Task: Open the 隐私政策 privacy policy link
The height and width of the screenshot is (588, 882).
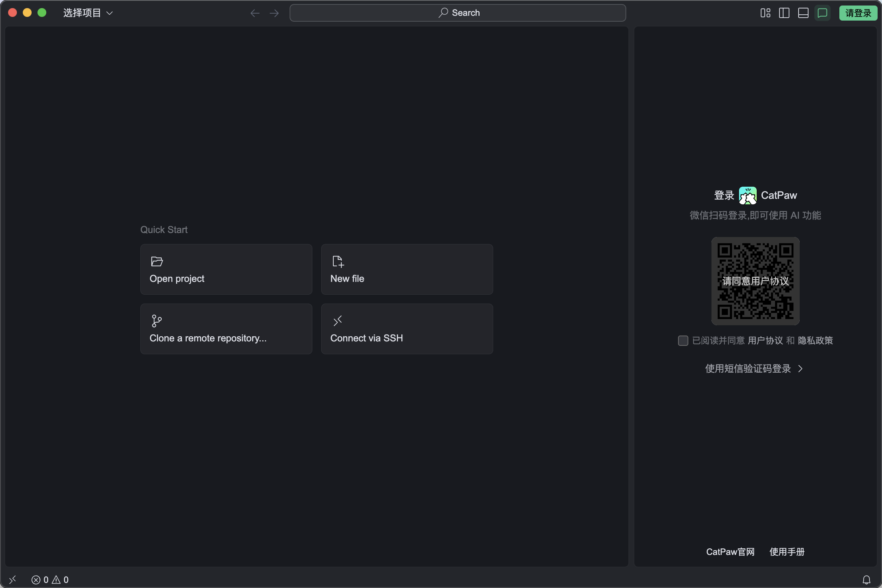Action: point(815,341)
